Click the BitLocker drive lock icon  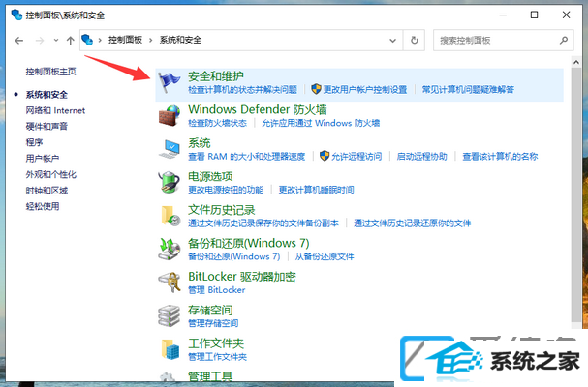tap(170, 283)
